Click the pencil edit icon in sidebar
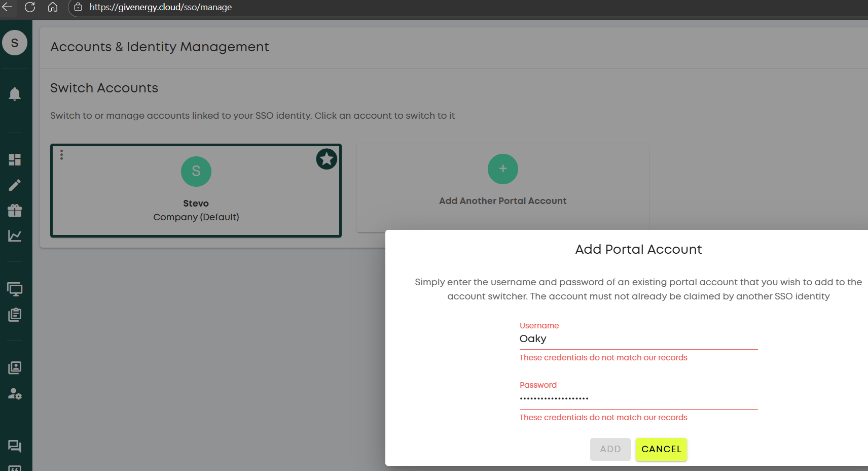 coord(15,185)
